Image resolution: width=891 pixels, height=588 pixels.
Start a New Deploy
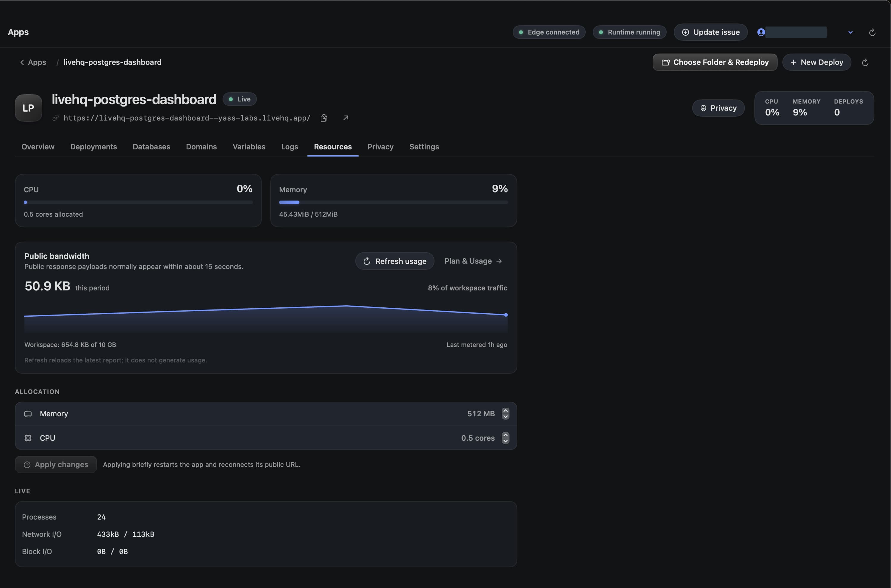click(817, 62)
